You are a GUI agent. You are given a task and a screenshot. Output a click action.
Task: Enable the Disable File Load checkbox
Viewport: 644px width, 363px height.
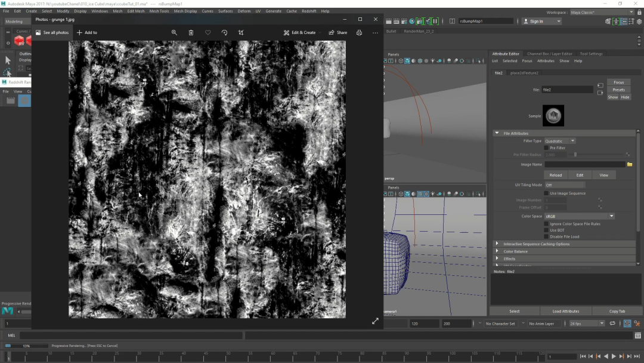(x=546, y=236)
